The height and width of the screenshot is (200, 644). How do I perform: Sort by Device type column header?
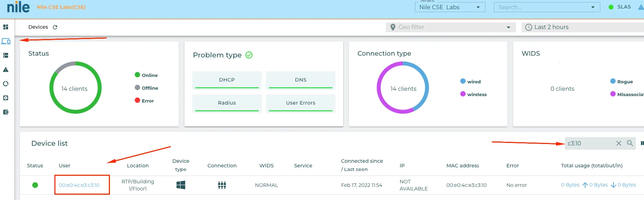tap(181, 165)
